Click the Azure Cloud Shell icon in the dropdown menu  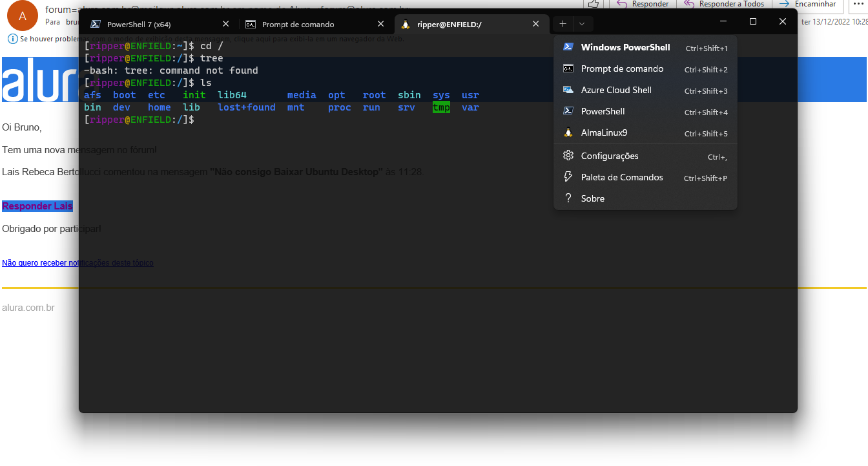click(x=568, y=90)
